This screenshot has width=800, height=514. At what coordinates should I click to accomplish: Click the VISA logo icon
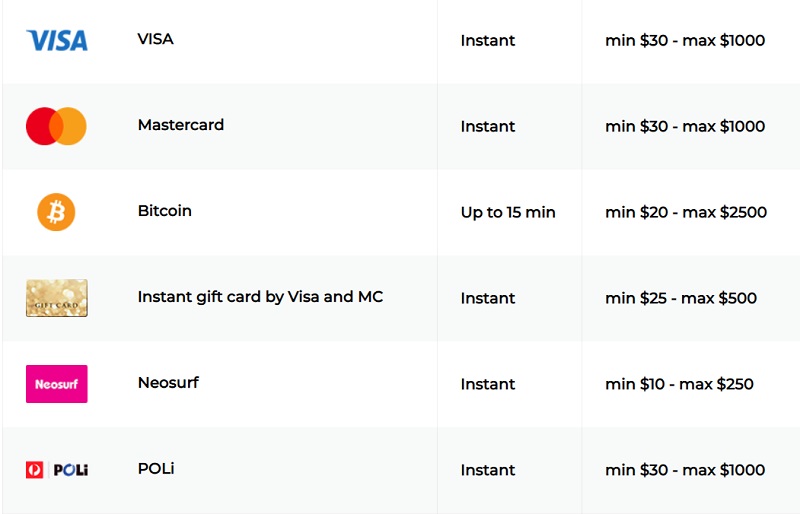point(57,40)
